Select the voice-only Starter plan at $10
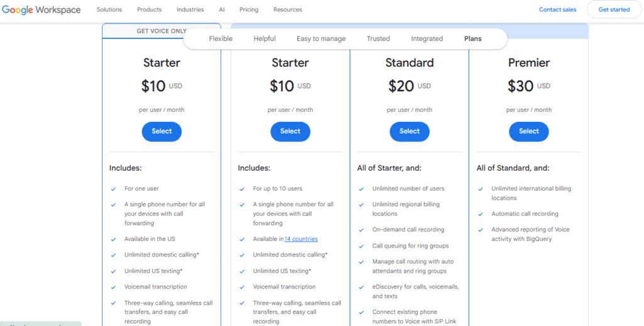Viewport: 644px width, 326px height. pos(162,131)
